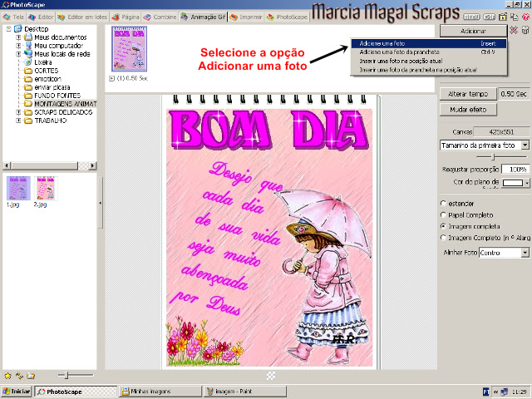Open the screen capture film icon
The image size is (532, 399).
pyautogui.click(x=503, y=17)
